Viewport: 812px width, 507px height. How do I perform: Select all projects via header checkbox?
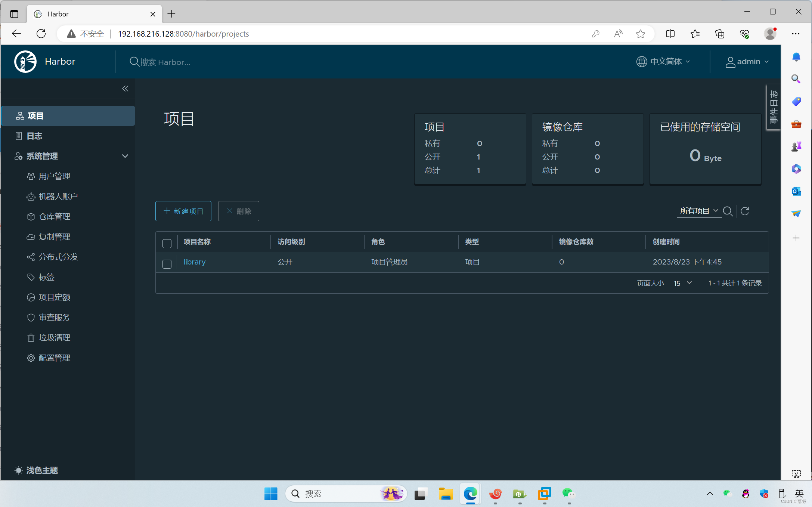pyautogui.click(x=167, y=243)
